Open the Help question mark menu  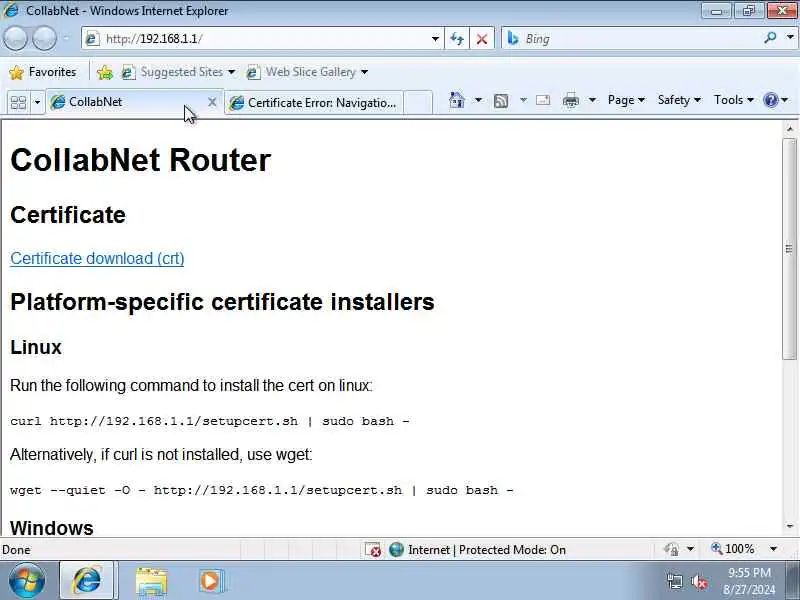(776, 100)
